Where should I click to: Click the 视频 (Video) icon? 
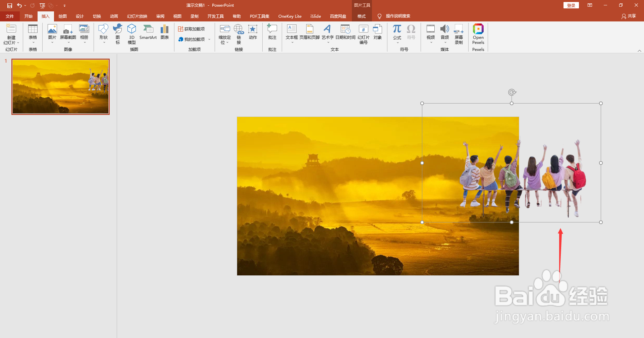431,29
